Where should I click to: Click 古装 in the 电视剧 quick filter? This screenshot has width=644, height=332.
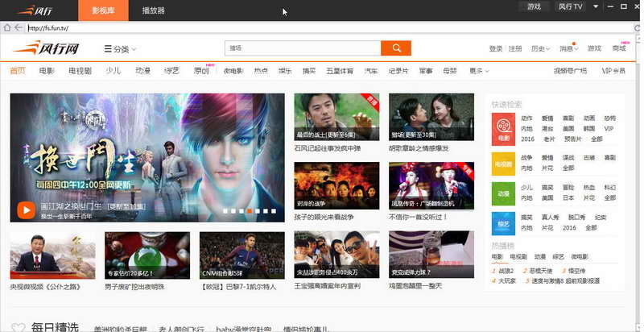[589, 158]
